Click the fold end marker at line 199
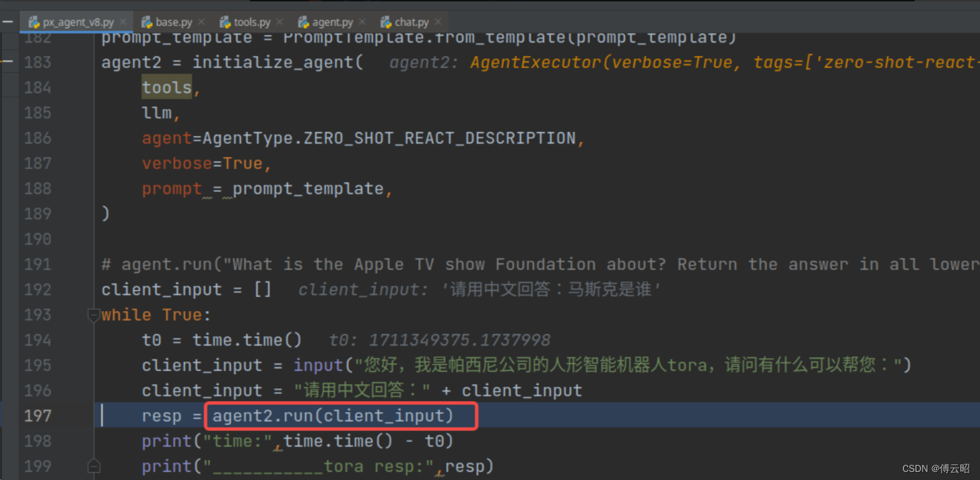 94,467
